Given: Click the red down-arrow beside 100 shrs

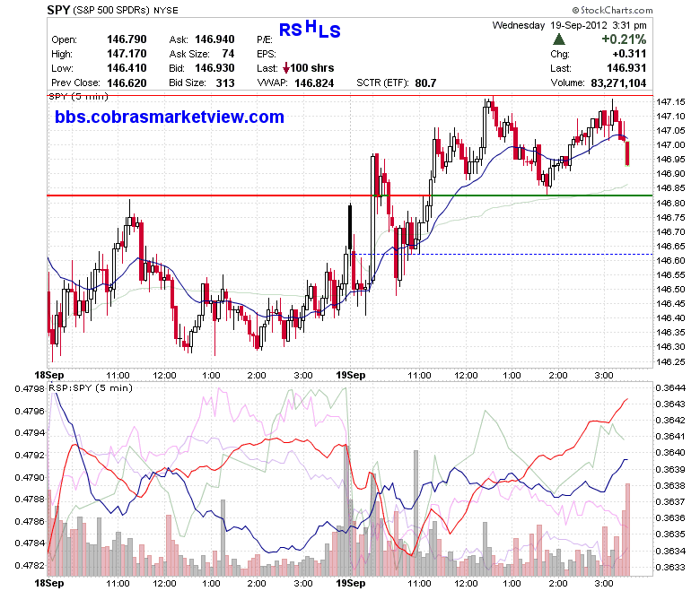Looking at the screenshot, I should (x=286, y=68).
